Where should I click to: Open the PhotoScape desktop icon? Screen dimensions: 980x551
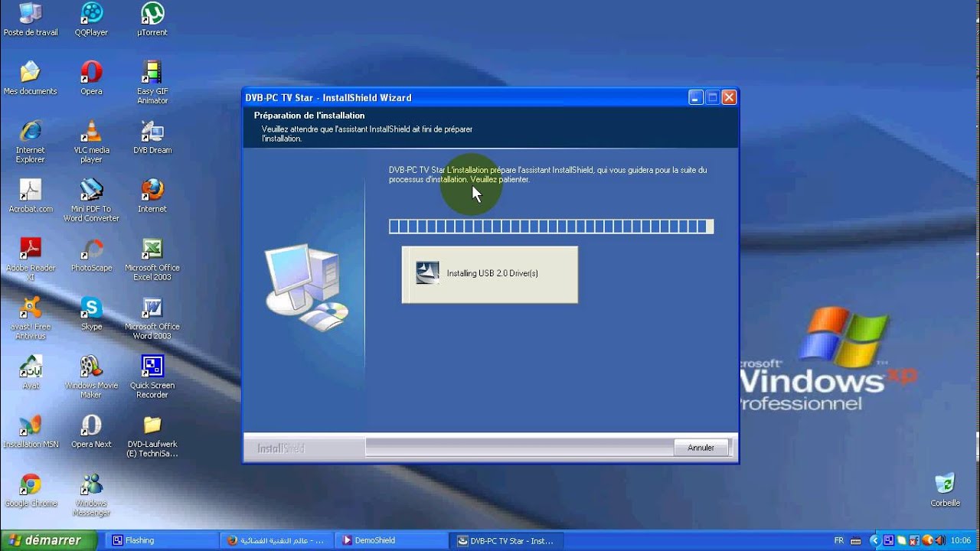tap(91, 256)
